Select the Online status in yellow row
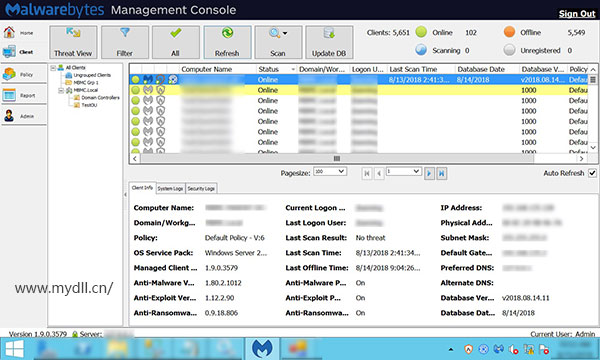Image resolution: width=600 pixels, height=360 pixels. [x=268, y=90]
